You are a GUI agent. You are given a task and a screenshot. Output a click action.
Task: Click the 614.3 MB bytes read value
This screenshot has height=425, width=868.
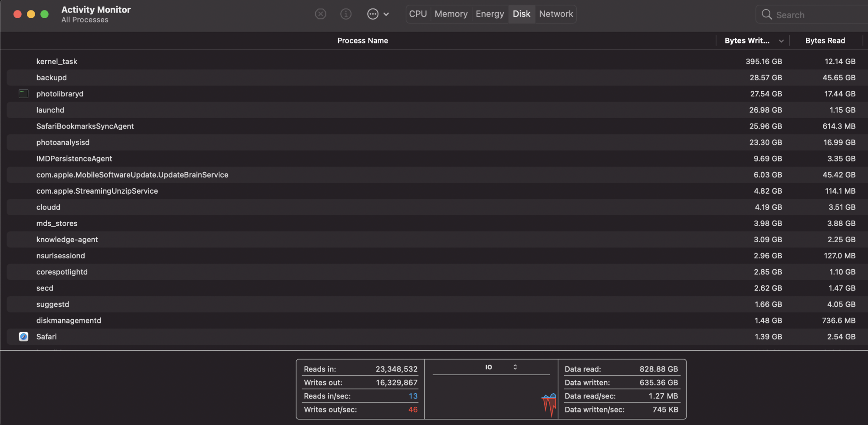click(839, 126)
